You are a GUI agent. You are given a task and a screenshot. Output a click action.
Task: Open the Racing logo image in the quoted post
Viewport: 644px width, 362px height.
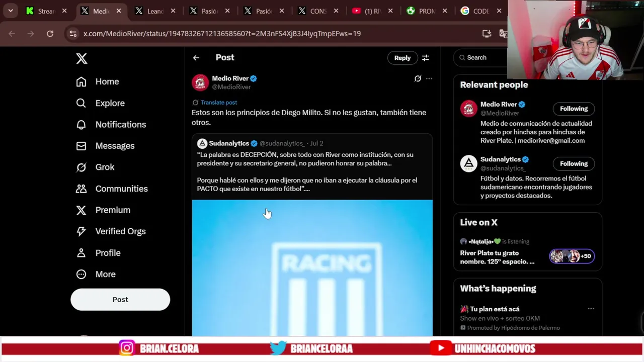[x=312, y=267]
